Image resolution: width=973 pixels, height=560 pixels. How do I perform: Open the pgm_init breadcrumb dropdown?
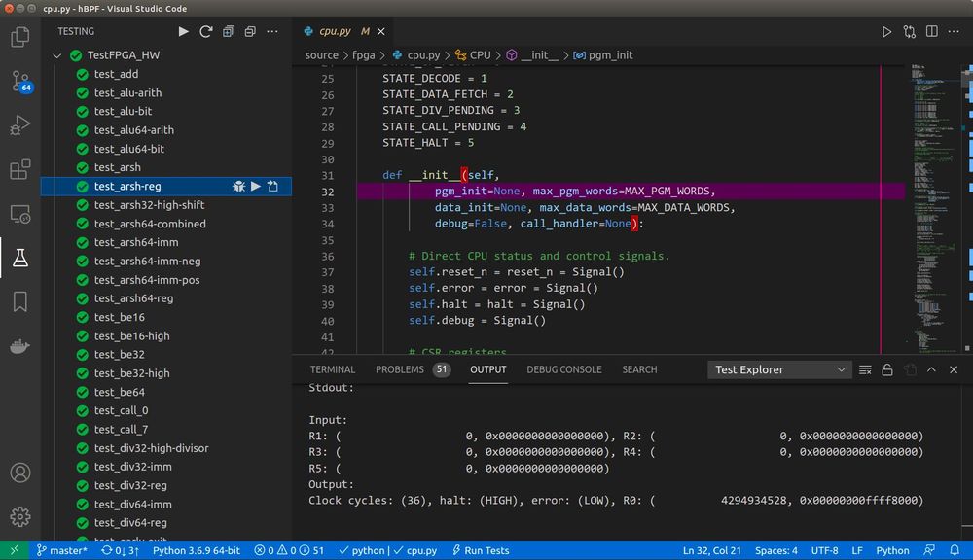pyautogui.click(x=603, y=55)
